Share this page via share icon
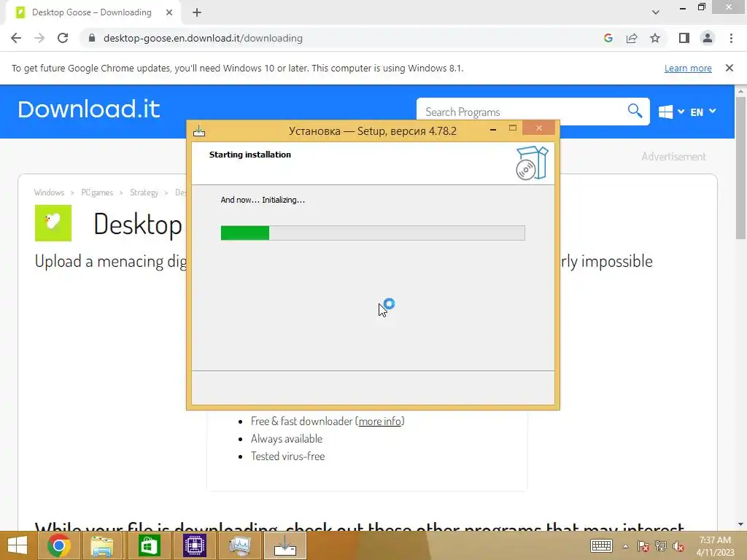747x560 pixels. pos(632,38)
